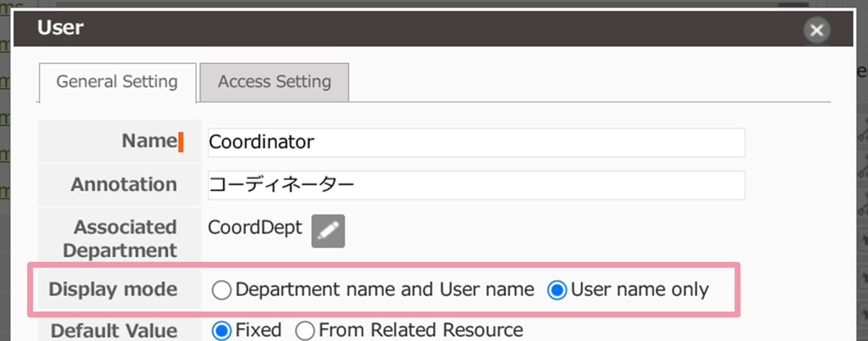The width and height of the screenshot is (868, 341).
Task: Click the Name field containing Coordinator
Action: [x=476, y=142]
